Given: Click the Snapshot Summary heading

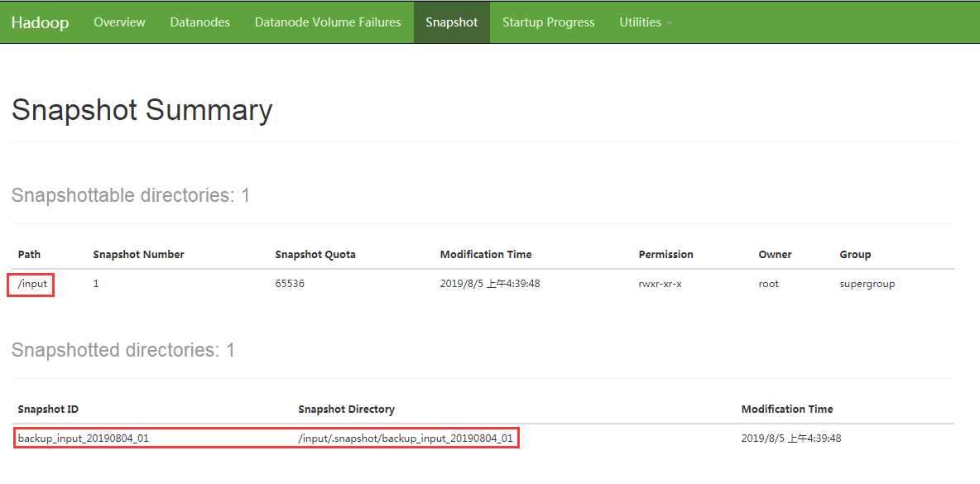Looking at the screenshot, I should click(142, 110).
